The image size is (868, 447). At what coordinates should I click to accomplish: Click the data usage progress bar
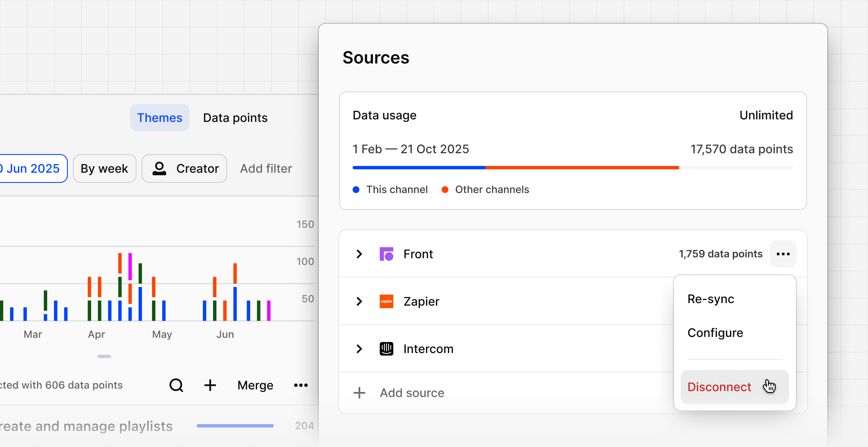point(573,168)
